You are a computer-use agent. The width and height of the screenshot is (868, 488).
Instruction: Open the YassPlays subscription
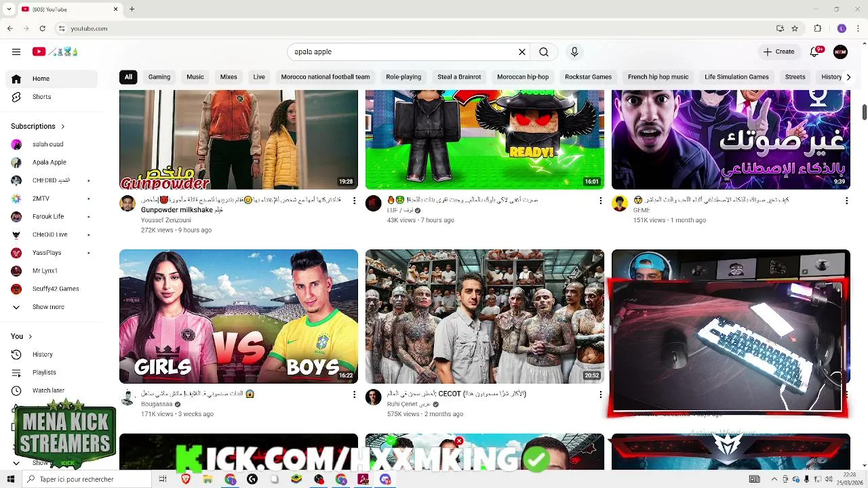[x=52, y=253]
